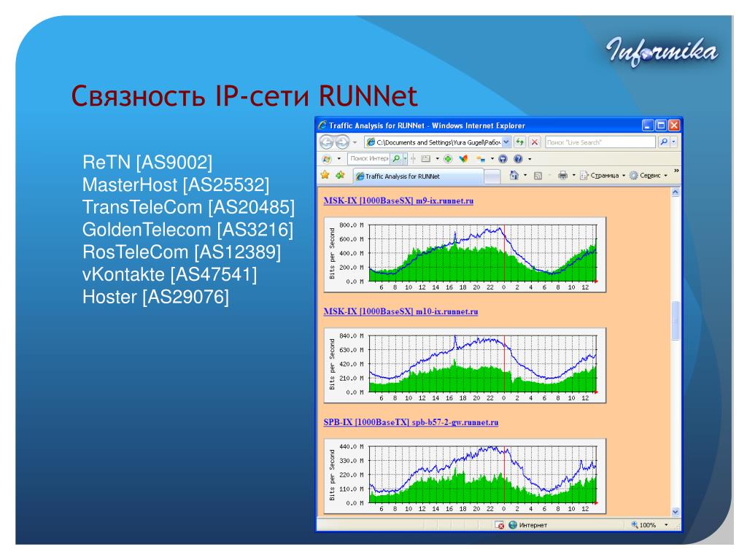Select the Traffic Analysis for RUNNet tab

[418, 176]
